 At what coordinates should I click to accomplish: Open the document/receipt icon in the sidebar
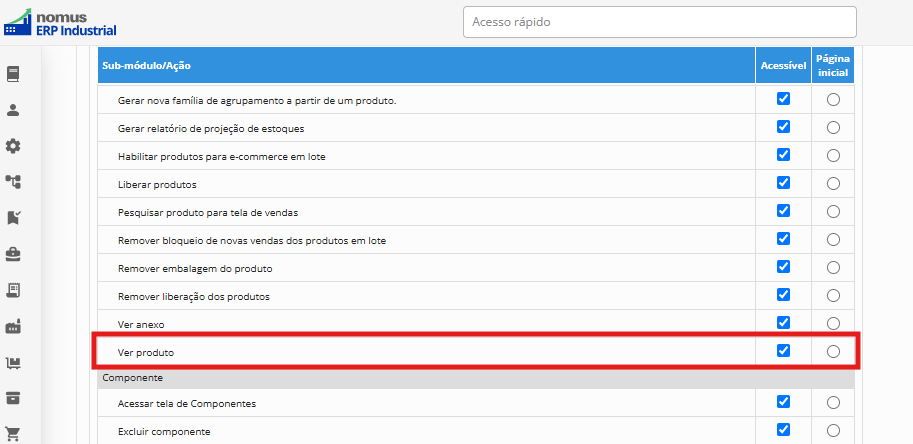tap(13, 290)
